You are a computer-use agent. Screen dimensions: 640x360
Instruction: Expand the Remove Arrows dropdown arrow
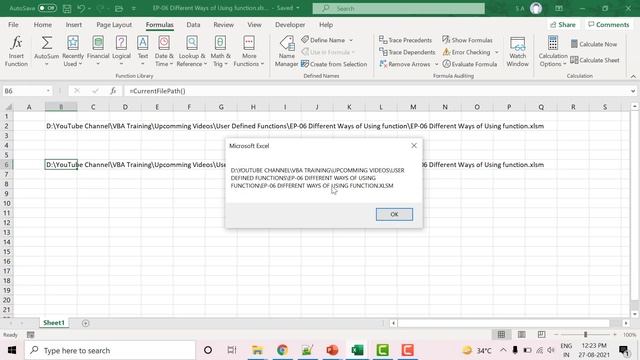(x=436, y=64)
